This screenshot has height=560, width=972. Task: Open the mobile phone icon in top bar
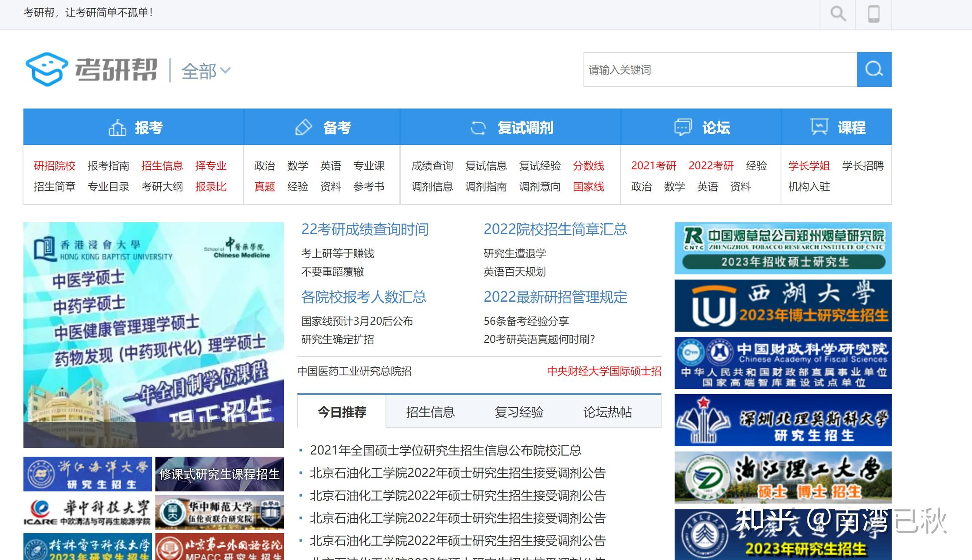pos(873,14)
